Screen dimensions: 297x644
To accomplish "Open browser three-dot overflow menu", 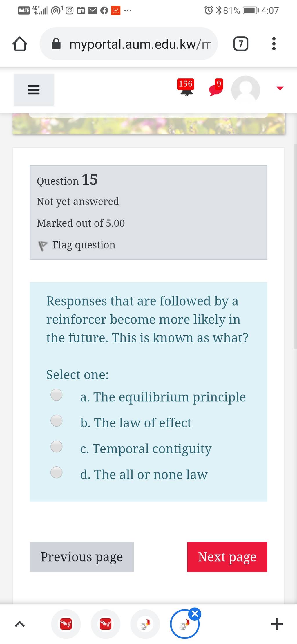I will point(274,44).
